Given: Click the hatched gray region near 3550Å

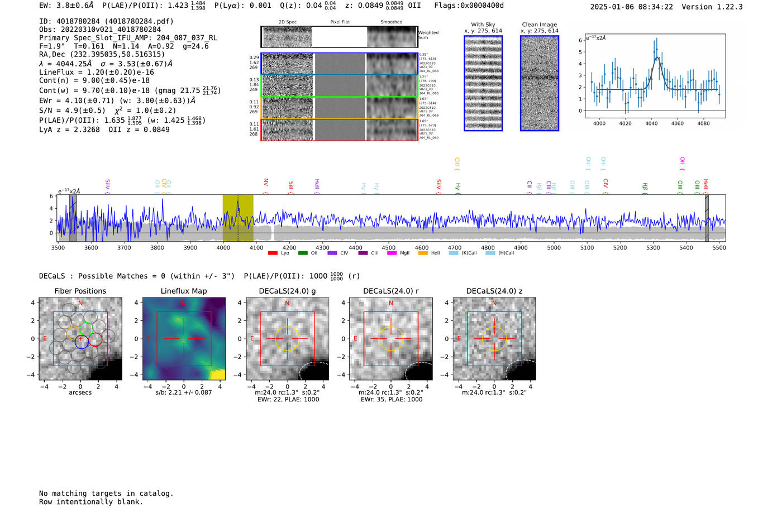Looking at the screenshot, I should pyautogui.click(x=73, y=218).
